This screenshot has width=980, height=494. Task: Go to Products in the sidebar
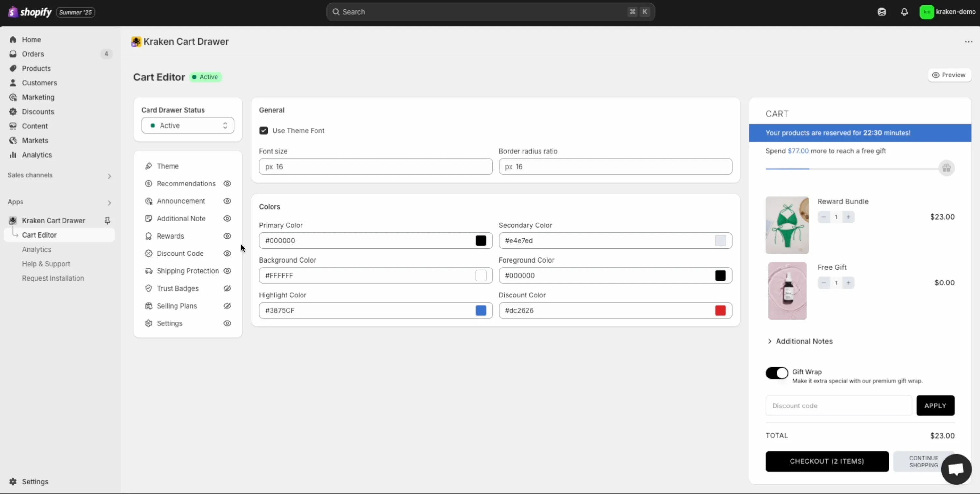coord(36,68)
